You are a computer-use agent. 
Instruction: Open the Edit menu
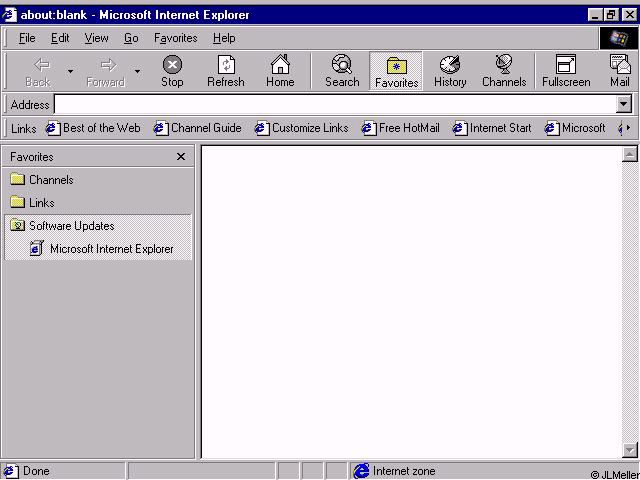coord(60,38)
